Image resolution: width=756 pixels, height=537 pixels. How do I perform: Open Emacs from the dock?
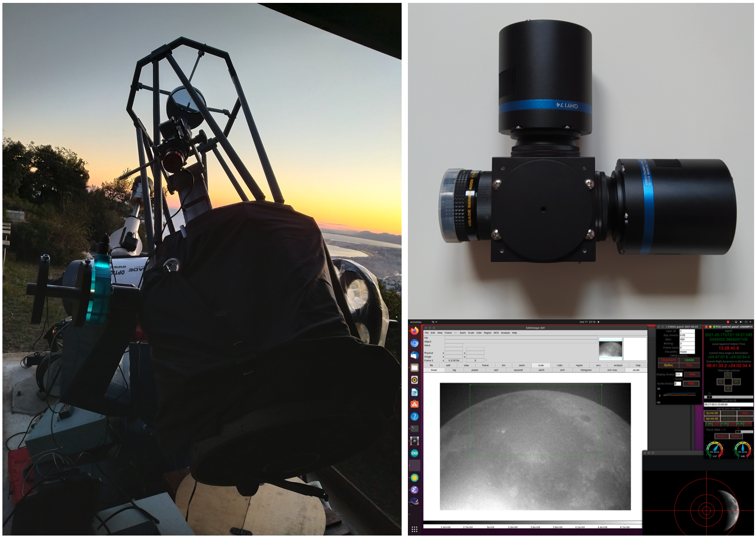pos(414,490)
